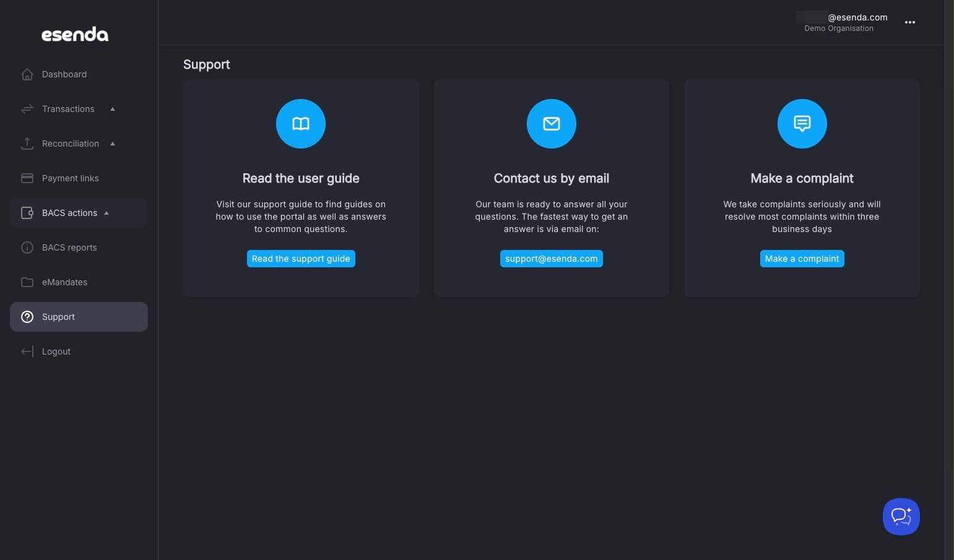The height and width of the screenshot is (560, 954).
Task: Click the Logout arrow icon
Action: tap(27, 351)
